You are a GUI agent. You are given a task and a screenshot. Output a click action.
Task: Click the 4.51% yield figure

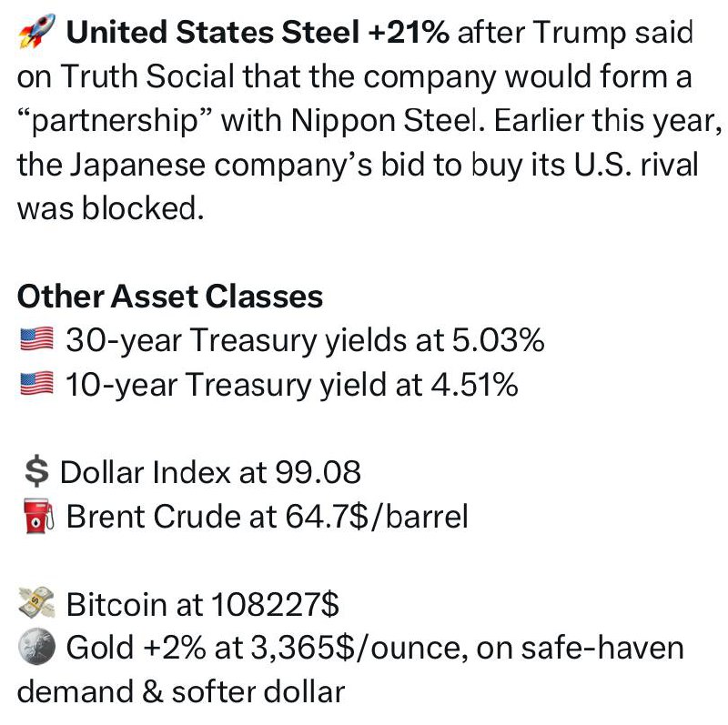point(474,385)
